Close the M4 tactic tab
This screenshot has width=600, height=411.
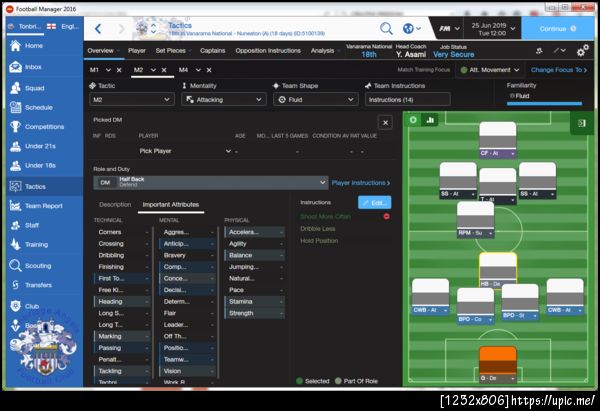[209, 70]
